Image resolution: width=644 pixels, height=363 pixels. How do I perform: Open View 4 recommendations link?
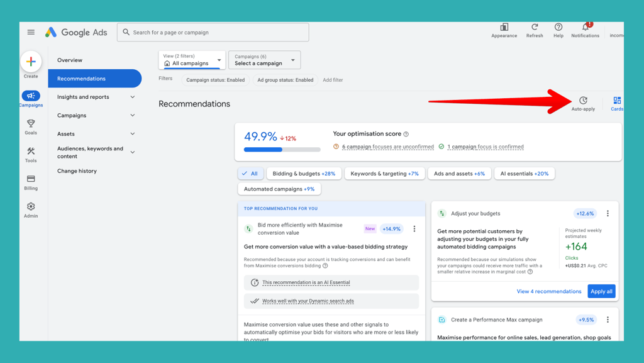548,291
